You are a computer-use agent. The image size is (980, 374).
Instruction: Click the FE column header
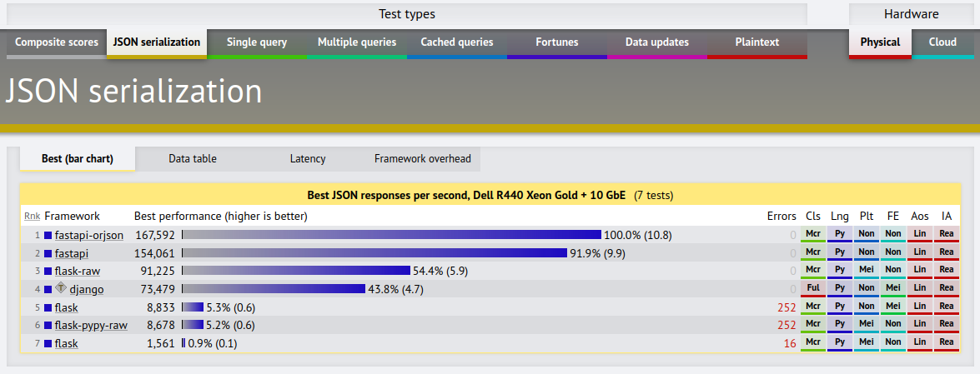[x=892, y=216]
